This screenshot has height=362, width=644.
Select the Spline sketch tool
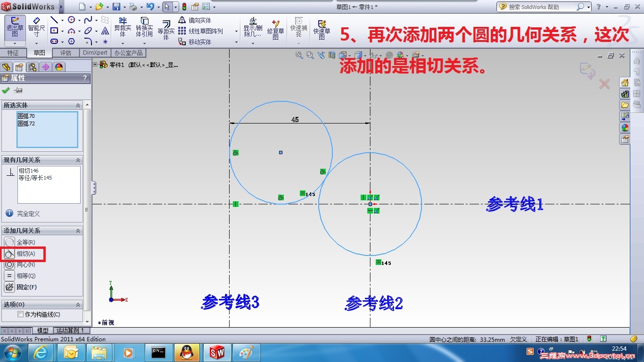[x=88, y=20]
